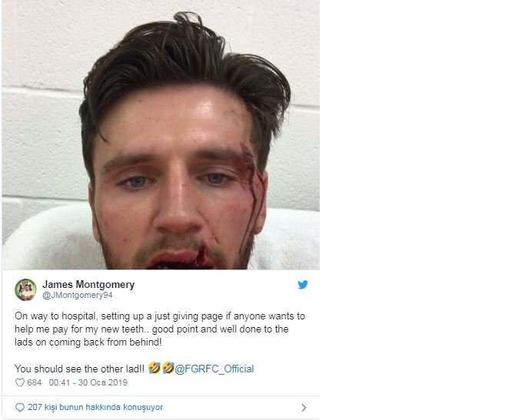Screen dimensions: 515x420
Task: Click the "You should see the other lad!!" line
Action: click(x=79, y=369)
